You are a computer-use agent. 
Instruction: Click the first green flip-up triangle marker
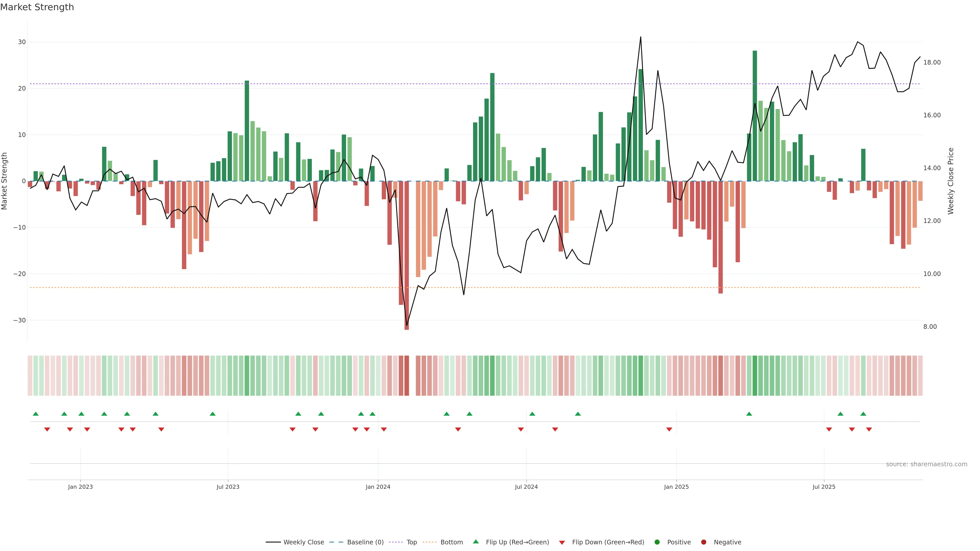pos(36,414)
